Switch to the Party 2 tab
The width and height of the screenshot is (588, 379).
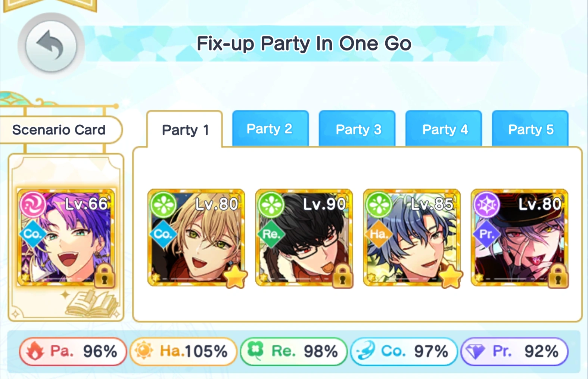270,128
